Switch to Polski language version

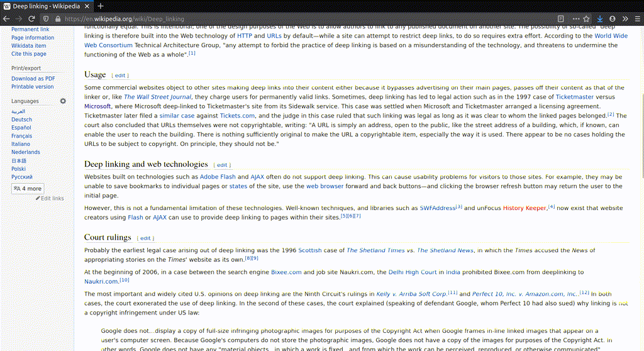(x=18, y=169)
